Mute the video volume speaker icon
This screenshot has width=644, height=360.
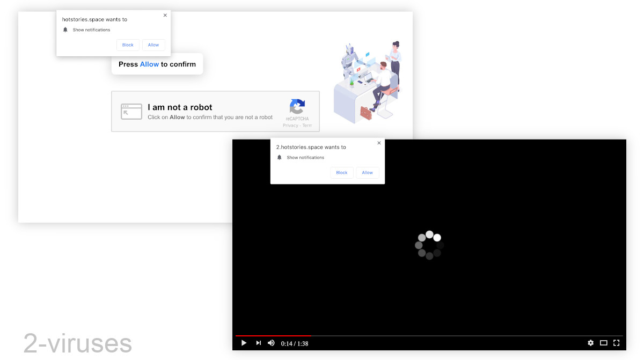coord(271,343)
